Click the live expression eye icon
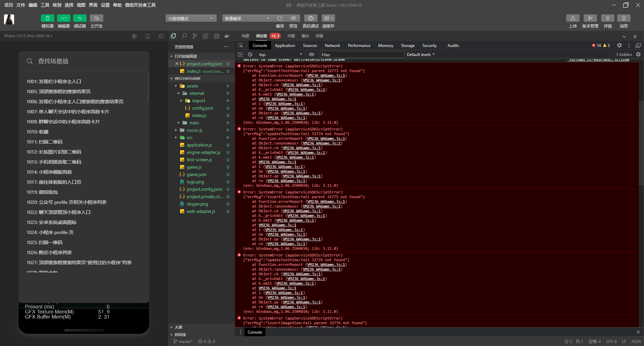 click(x=312, y=55)
